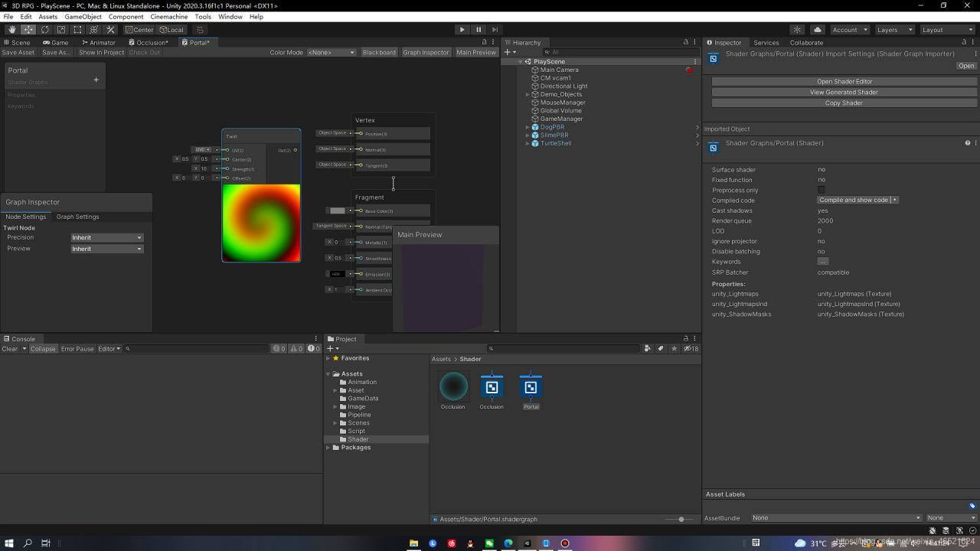Clear the Console log

click(10, 349)
